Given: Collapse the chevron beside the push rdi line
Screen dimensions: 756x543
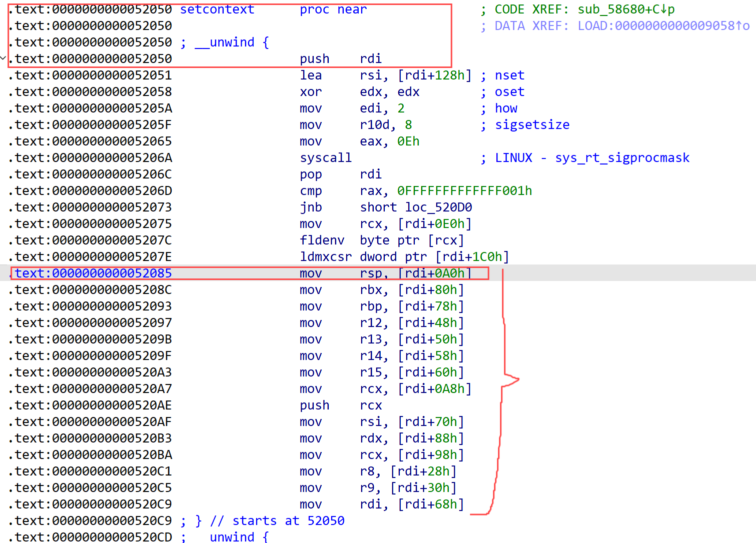Looking at the screenshot, I should click(4, 58).
